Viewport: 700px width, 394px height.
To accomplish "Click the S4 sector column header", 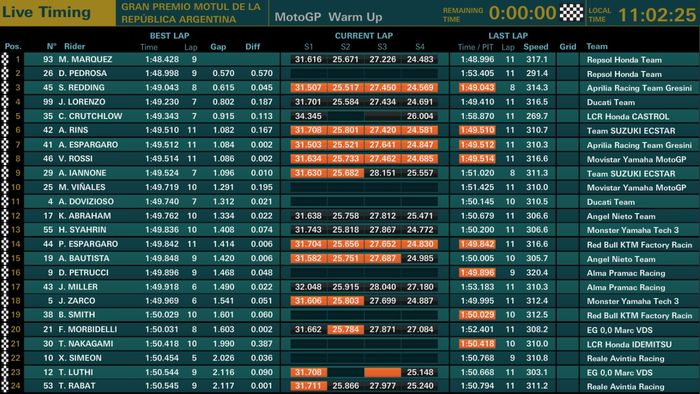I will pos(420,46).
